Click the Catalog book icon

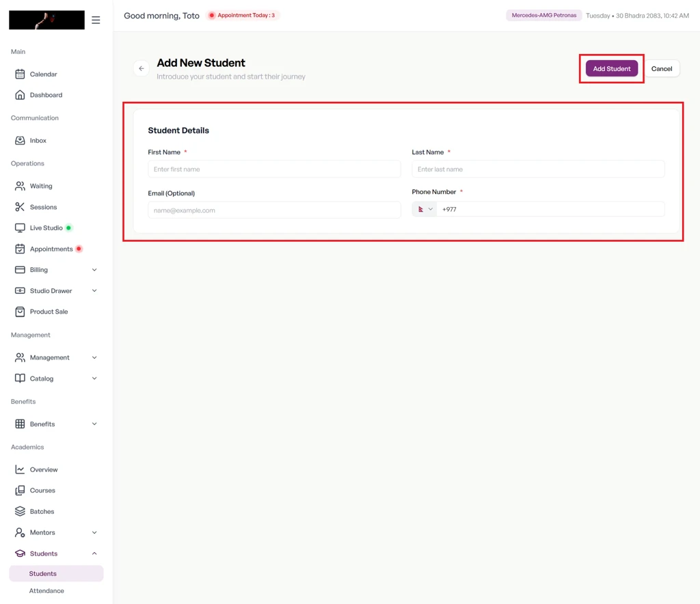20,379
